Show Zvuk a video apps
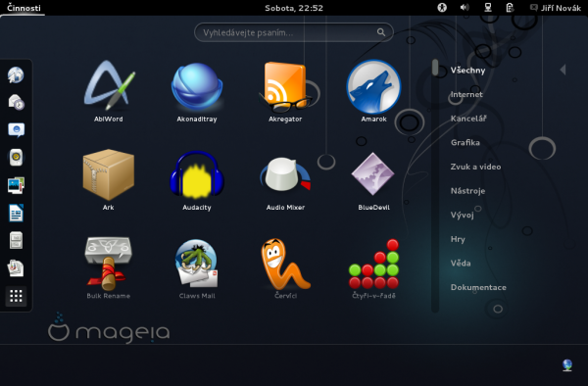The width and height of the screenshot is (588, 386). [475, 167]
